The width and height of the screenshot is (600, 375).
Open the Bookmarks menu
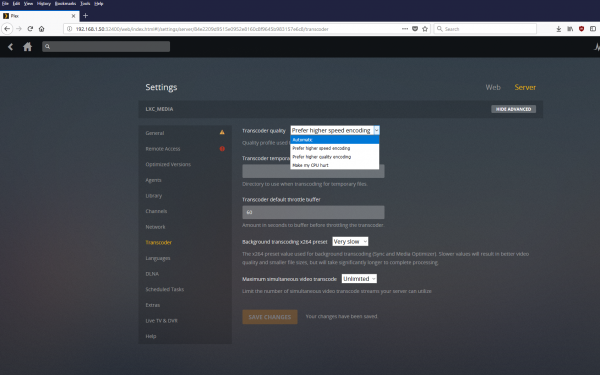(65, 3)
